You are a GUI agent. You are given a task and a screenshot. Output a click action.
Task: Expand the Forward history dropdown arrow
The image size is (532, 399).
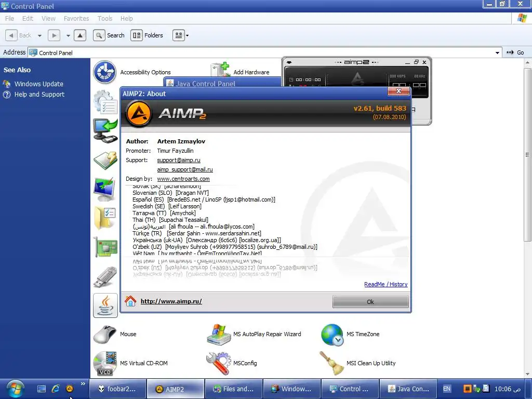tap(68, 35)
